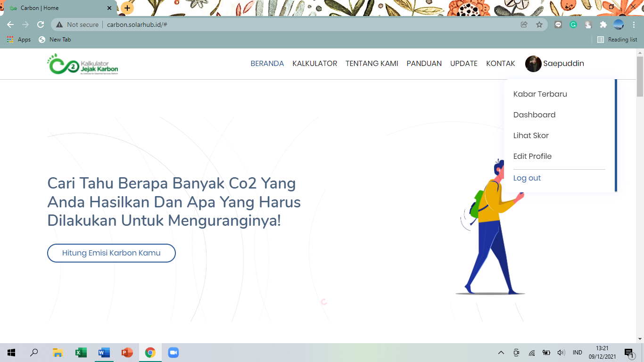Open the New Tab bookmark
Image resolution: width=644 pixels, height=362 pixels.
pos(55,40)
